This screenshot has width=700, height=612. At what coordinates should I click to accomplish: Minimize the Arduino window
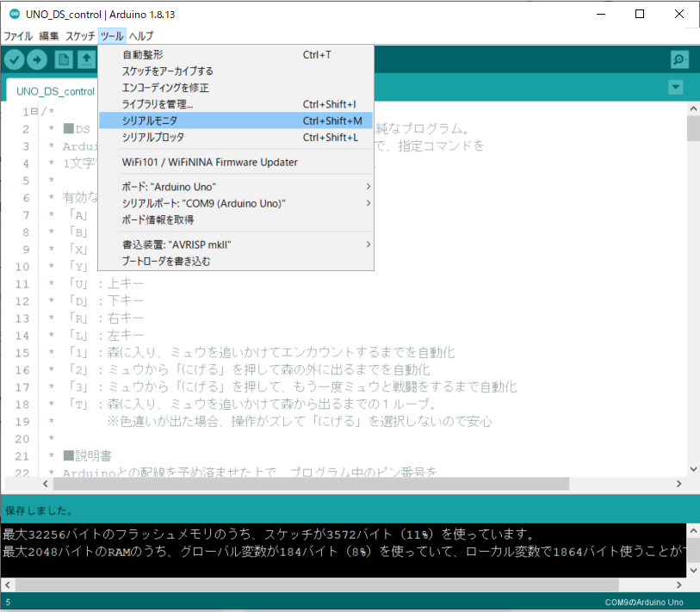coord(601,15)
